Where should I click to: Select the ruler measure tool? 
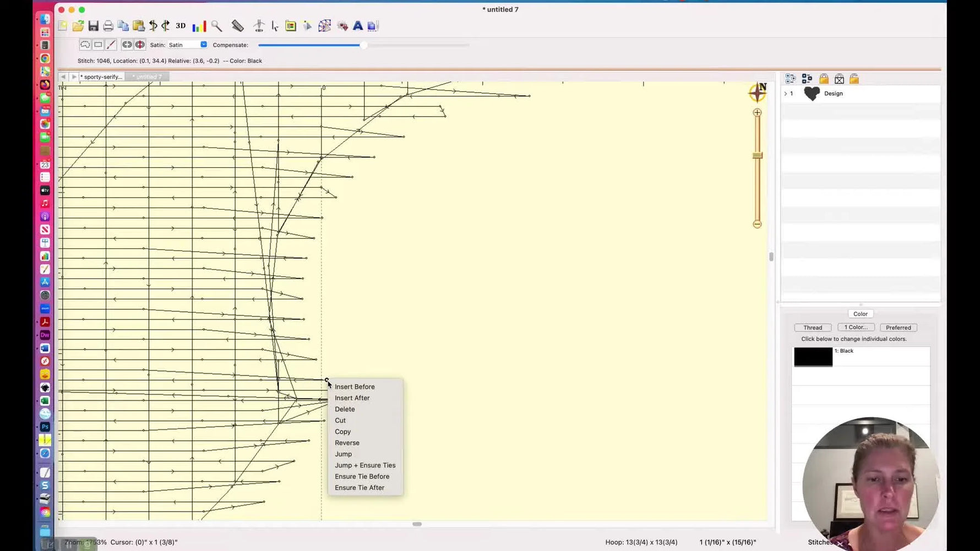(x=237, y=26)
